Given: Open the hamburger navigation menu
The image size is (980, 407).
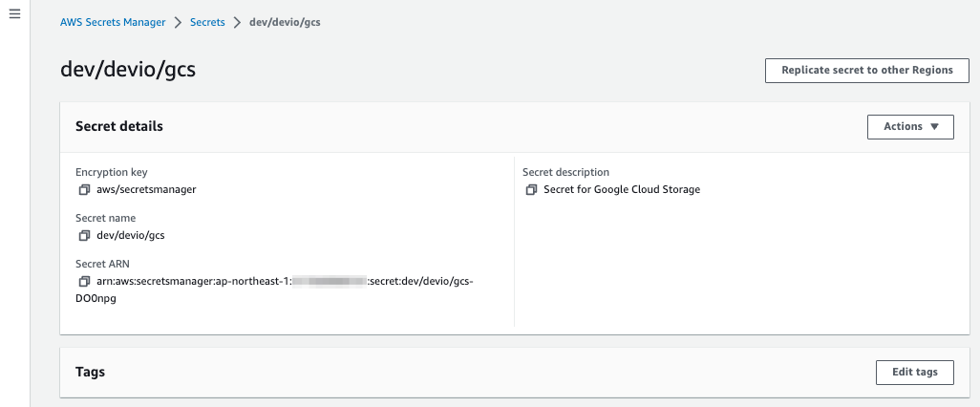Looking at the screenshot, I should pos(14,13).
